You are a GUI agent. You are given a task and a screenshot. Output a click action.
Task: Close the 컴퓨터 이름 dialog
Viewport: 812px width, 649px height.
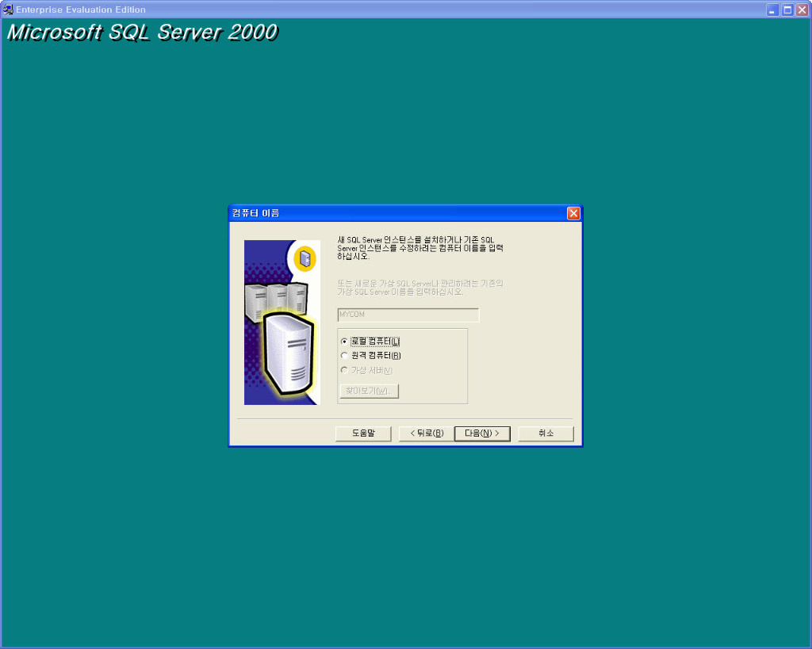pyautogui.click(x=573, y=213)
